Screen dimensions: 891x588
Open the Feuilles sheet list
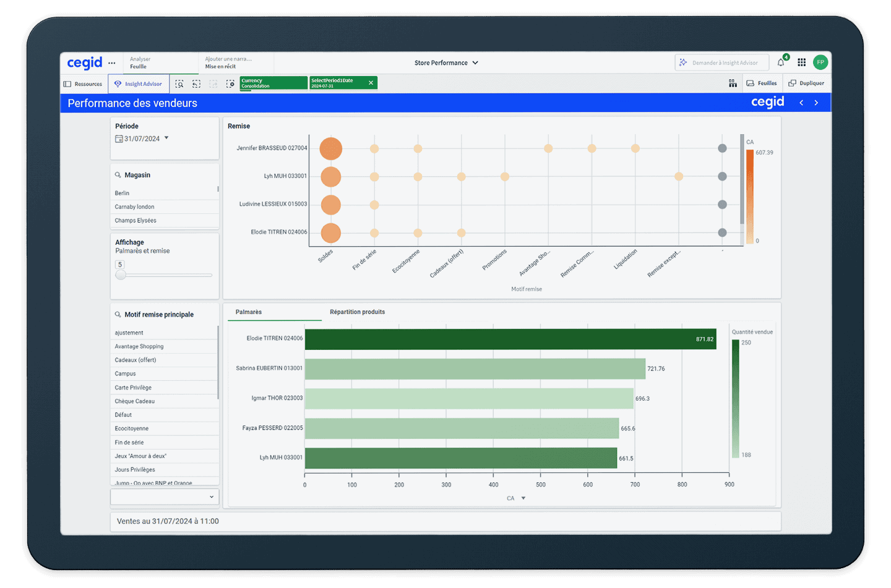[x=762, y=83]
